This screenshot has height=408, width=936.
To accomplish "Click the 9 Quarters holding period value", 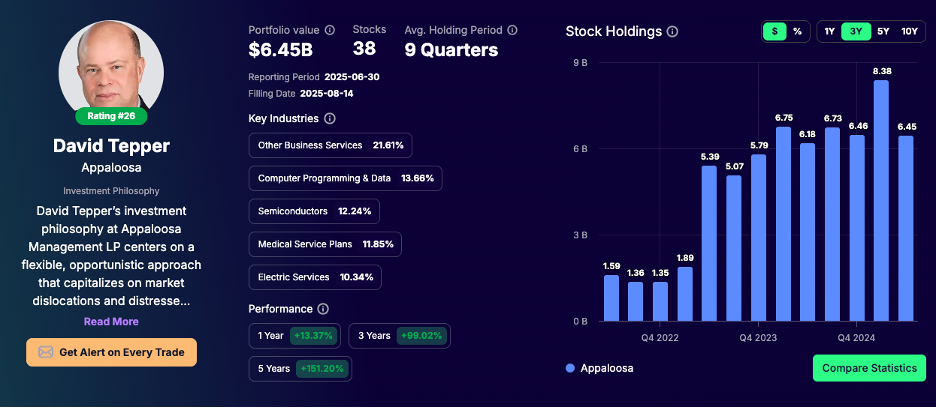I will click(451, 50).
